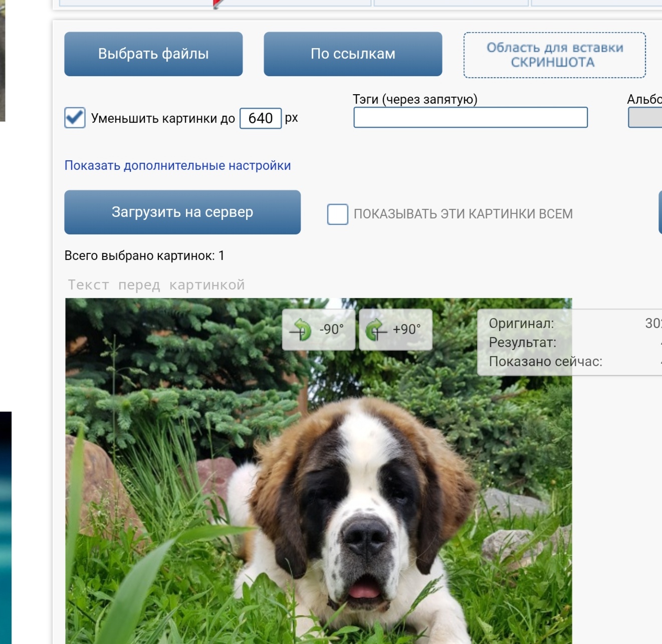Expand Показать дополнительные настройки

[x=177, y=166]
